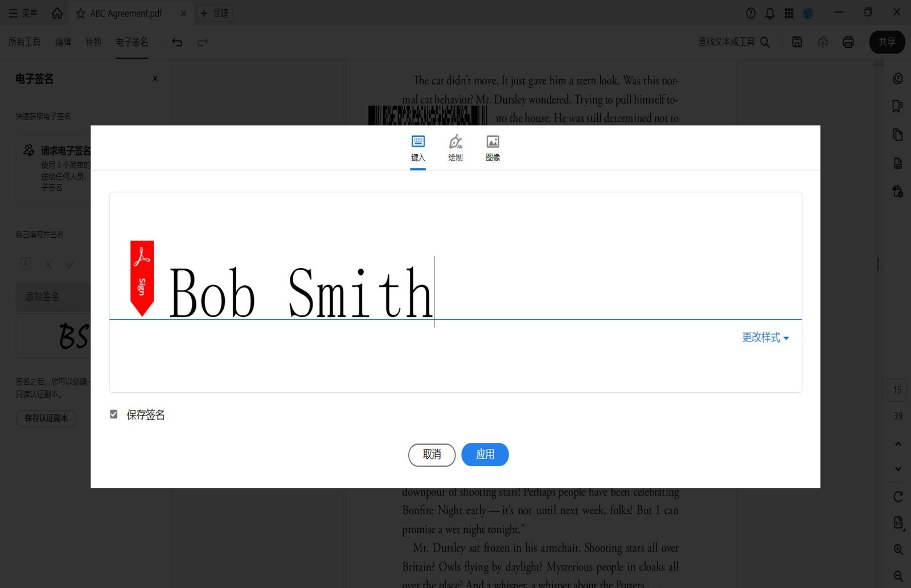Screen dimensions: 911x588
Task: Save the PDF using the save icon
Action: point(797,42)
